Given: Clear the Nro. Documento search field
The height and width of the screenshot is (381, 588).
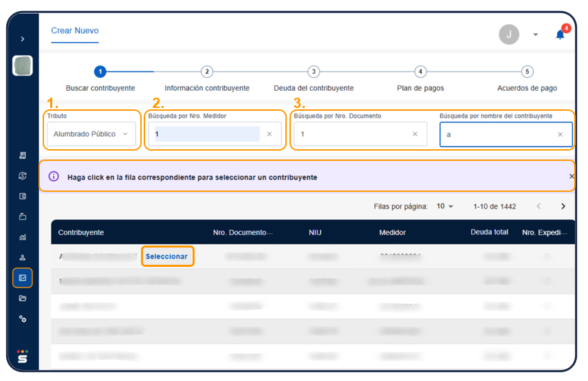Looking at the screenshot, I should pos(415,134).
